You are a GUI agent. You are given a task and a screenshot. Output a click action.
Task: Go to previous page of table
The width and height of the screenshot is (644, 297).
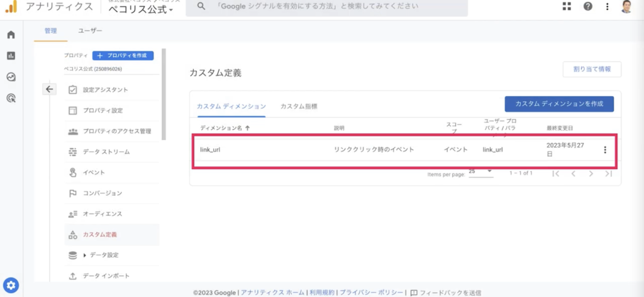(574, 173)
